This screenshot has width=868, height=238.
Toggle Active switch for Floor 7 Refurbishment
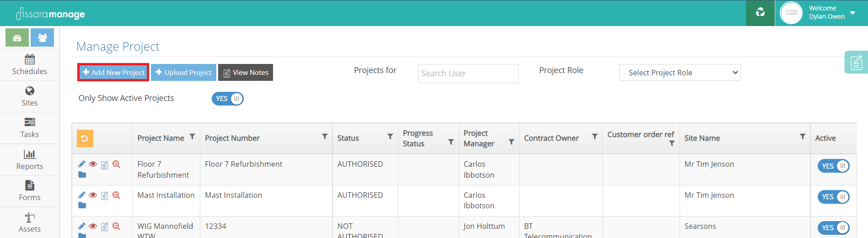pos(833,166)
